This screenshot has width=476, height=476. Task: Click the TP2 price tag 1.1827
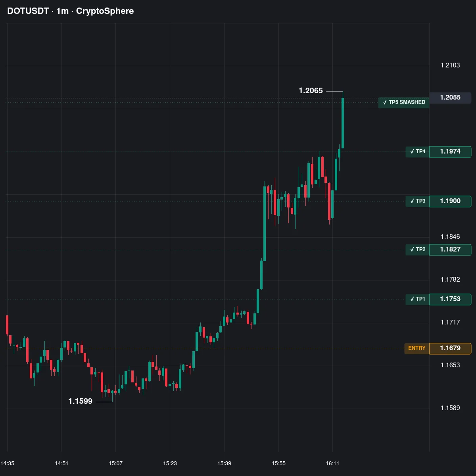coord(450,250)
